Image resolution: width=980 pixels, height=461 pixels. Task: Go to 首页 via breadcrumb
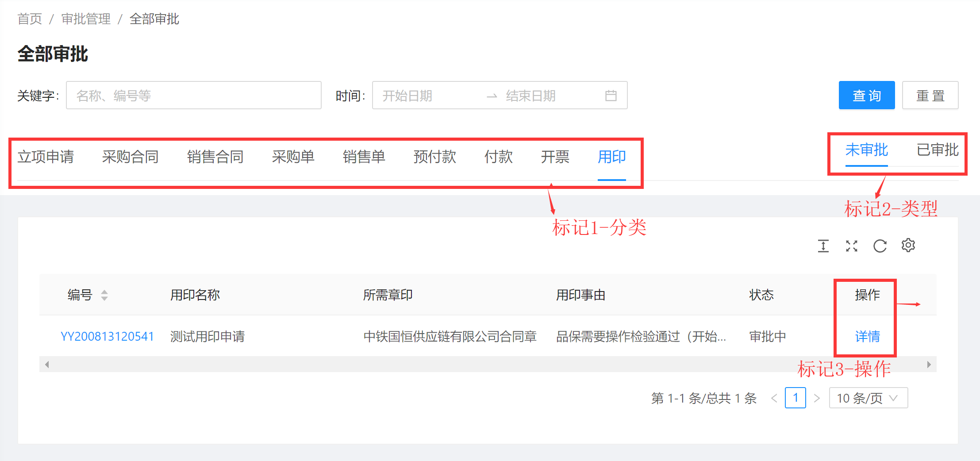point(30,19)
